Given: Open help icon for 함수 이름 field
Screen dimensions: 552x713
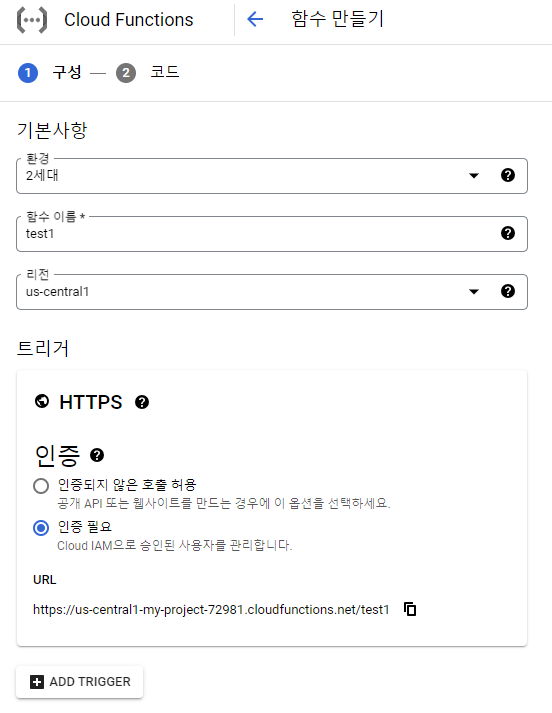Looking at the screenshot, I should point(507,233).
